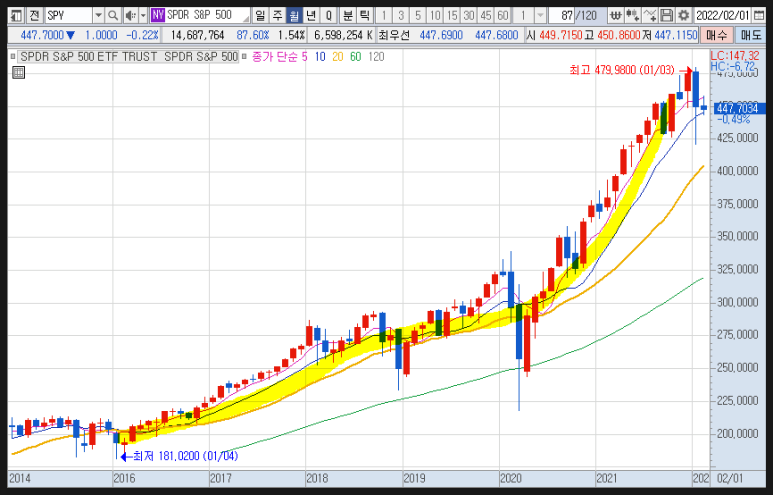The image size is (773, 495).
Task: Click the 최우선 best quote label
Action: tap(394, 35)
